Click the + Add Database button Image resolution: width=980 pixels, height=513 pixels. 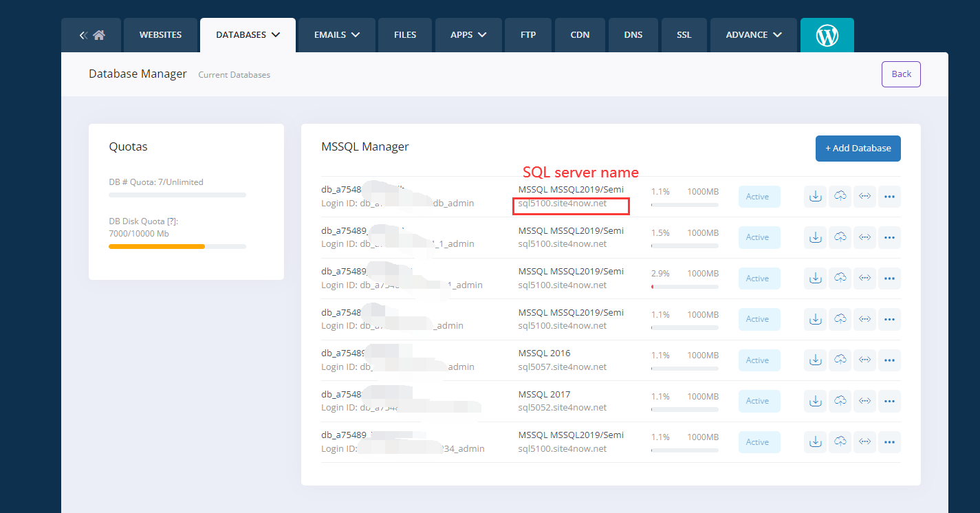[858, 149]
